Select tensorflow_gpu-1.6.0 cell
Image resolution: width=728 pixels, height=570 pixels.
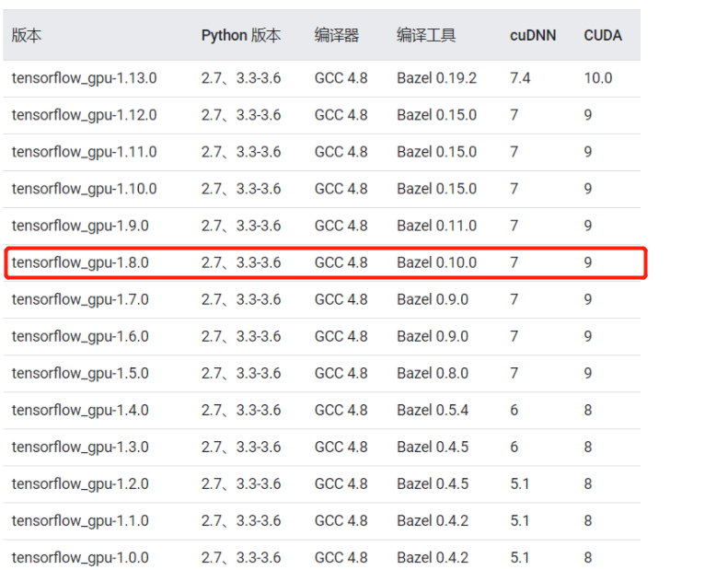(80, 336)
